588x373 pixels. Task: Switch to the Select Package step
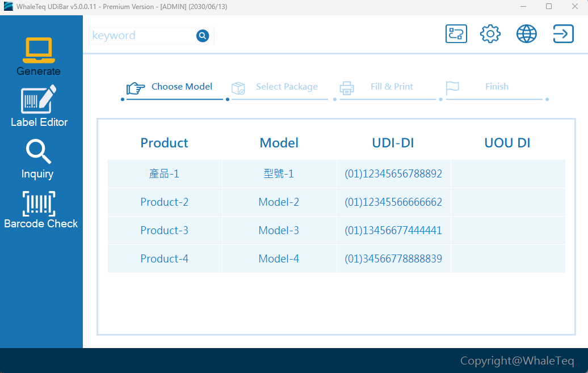pos(287,87)
